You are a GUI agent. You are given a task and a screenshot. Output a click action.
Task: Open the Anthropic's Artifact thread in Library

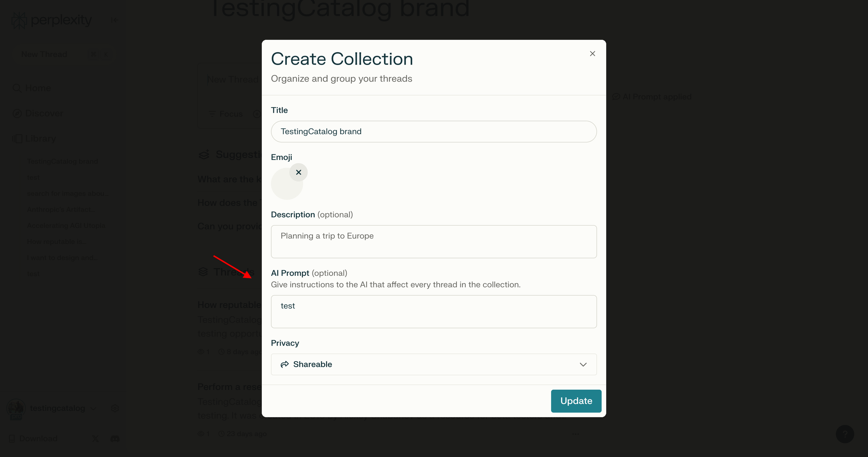point(62,209)
